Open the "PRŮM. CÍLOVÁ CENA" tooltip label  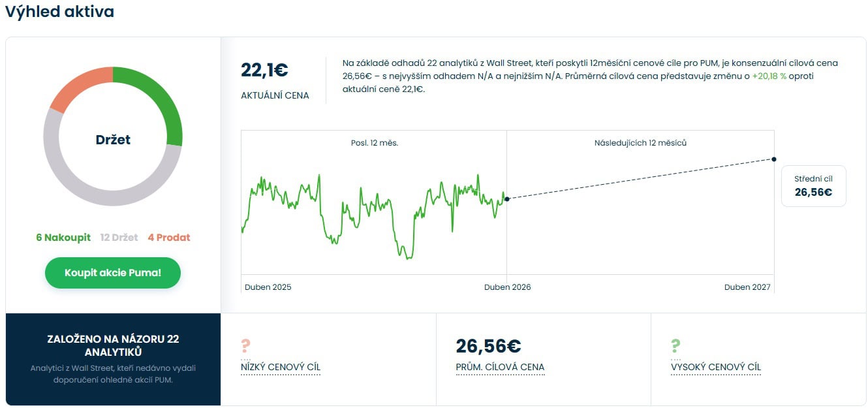click(500, 368)
